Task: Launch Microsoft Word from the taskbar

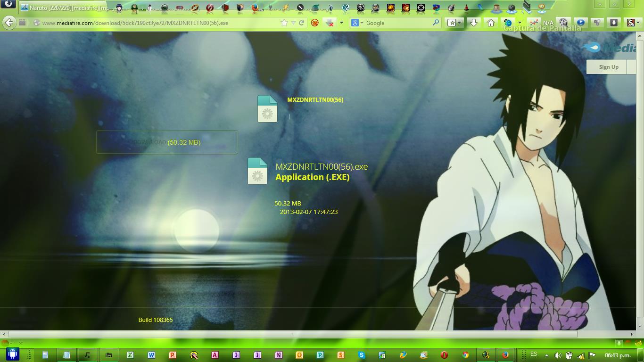Action: click(x=150, y=356)
